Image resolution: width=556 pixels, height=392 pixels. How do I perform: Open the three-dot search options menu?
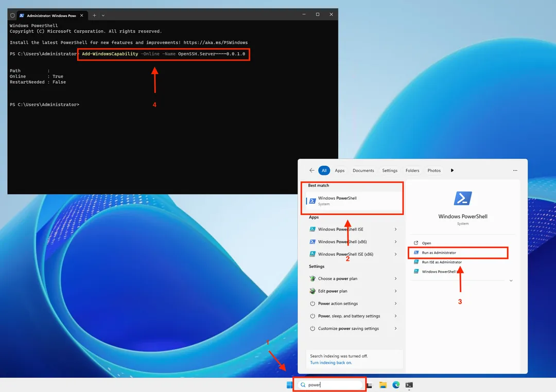pos(515,170)
